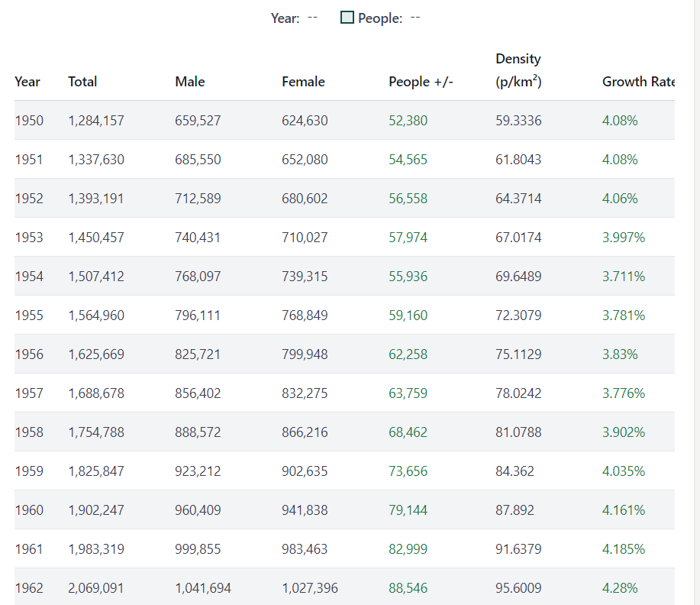Click the 55,936 people change value
The width and height of the screenshot is (700, 605).
[x=408, y=277]
